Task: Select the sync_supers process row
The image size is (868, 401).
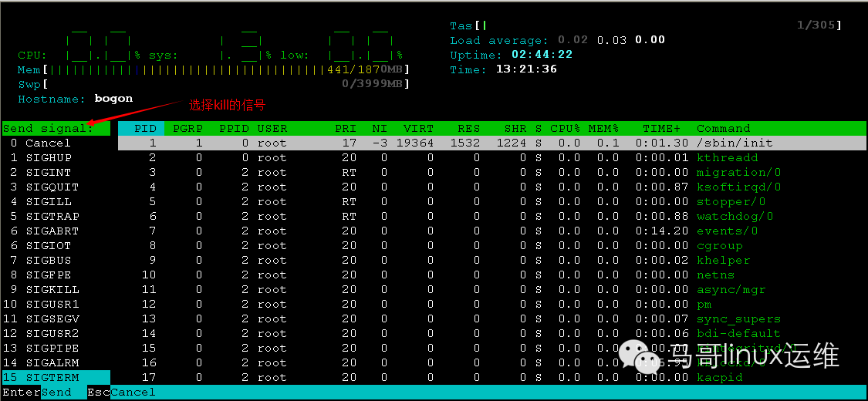Action: [x=492, y=318]
